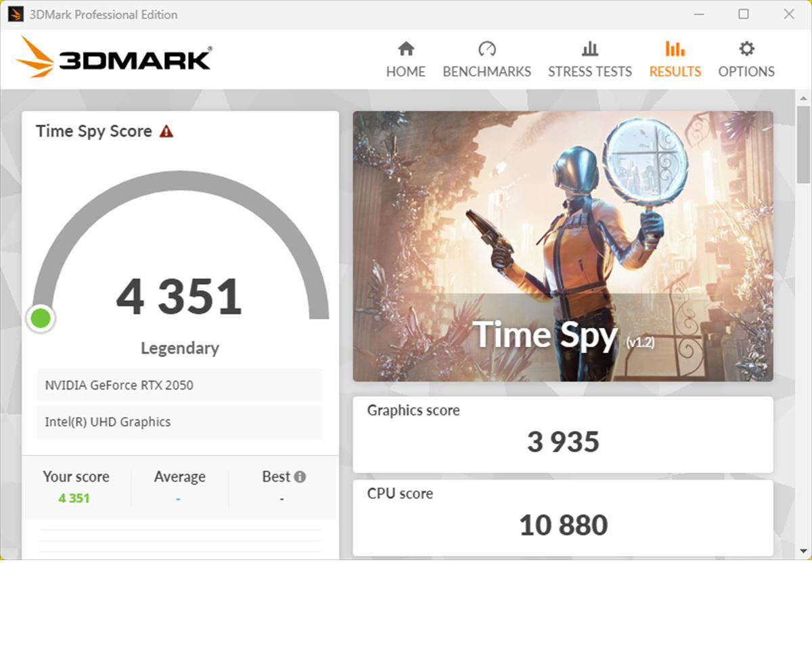Open the BENCHMARKS section
This screenshot has height=646, width=812.
tap(487, 60)
